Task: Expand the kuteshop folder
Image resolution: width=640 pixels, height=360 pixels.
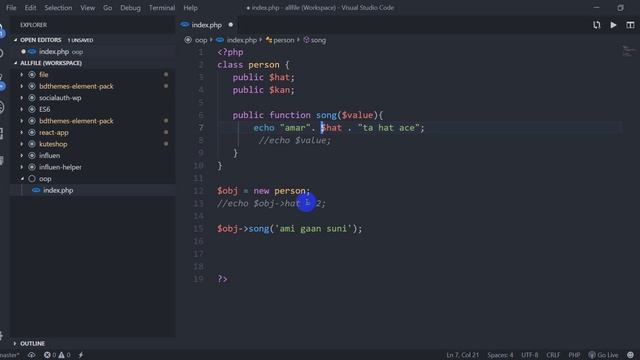Action: point(22,144)
